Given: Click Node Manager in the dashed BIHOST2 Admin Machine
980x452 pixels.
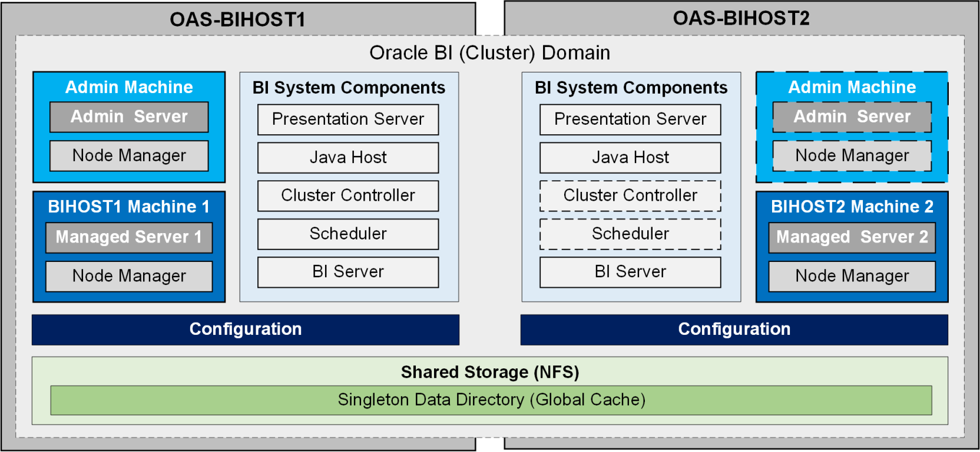Looking at the screenshot, I should [x=852, y=156].
